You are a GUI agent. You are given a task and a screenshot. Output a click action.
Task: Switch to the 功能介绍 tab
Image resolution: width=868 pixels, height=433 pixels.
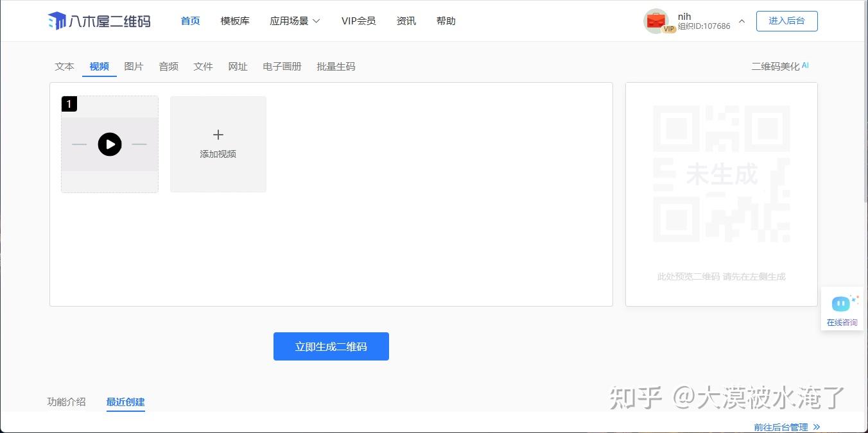click(x=66, y=402)
